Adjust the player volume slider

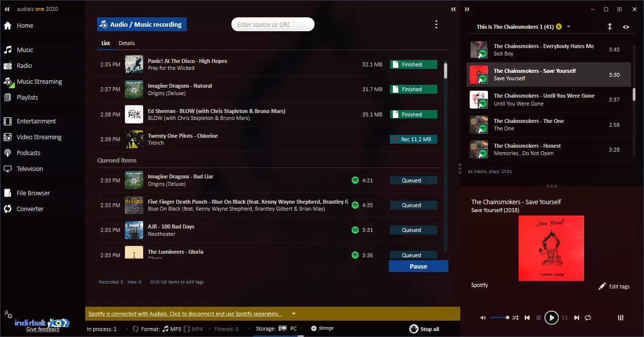tap(499, 318)
